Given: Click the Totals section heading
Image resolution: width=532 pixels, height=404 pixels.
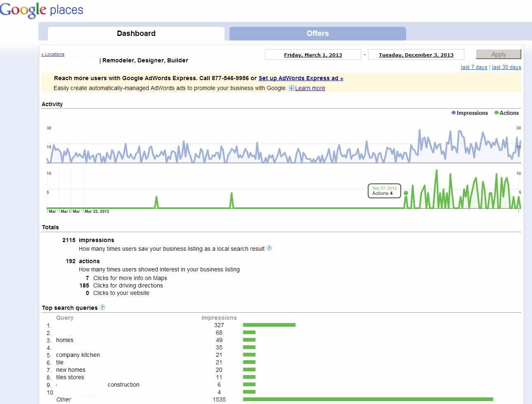Looking at the screenshot, I should (50, 227).
